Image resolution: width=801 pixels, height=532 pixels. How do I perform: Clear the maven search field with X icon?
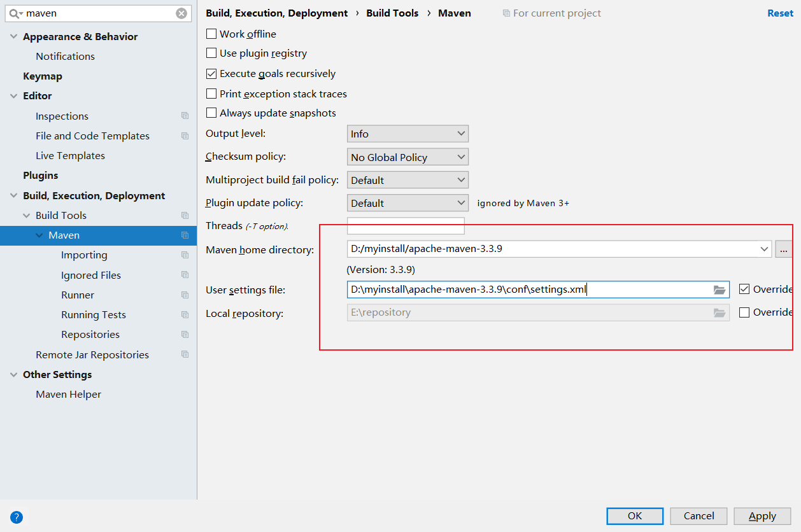point(181,13)
